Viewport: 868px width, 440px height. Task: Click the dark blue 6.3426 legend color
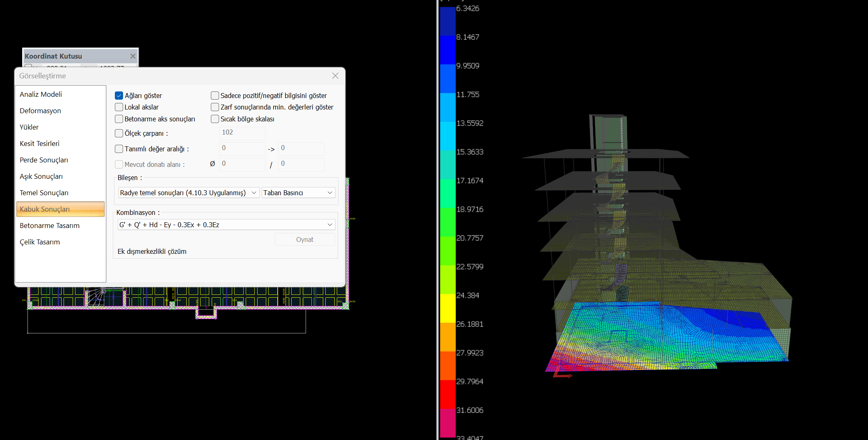(x=448, y=21)
